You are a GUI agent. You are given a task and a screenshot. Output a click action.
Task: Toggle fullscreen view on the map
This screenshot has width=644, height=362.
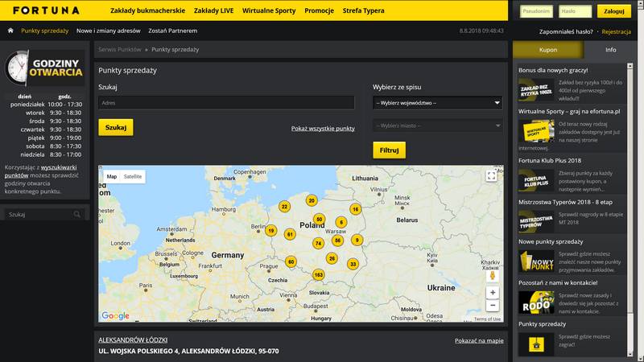[491, 175]
